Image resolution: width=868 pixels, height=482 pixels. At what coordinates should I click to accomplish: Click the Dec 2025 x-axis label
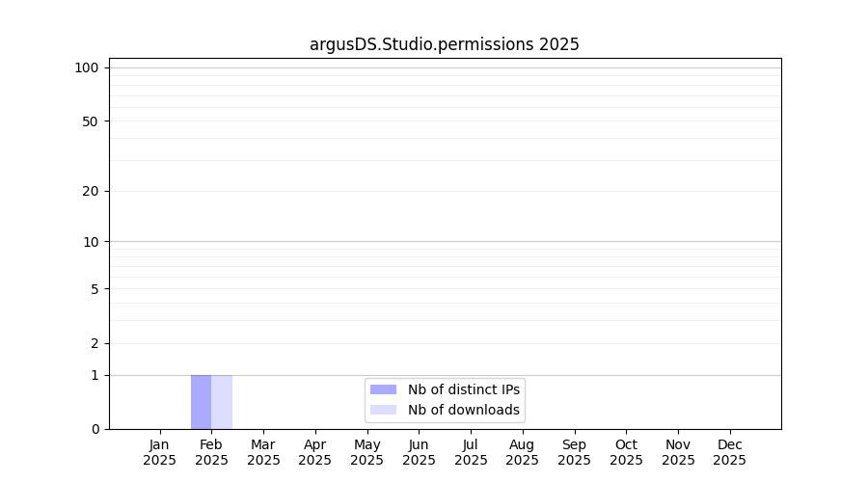729,452
